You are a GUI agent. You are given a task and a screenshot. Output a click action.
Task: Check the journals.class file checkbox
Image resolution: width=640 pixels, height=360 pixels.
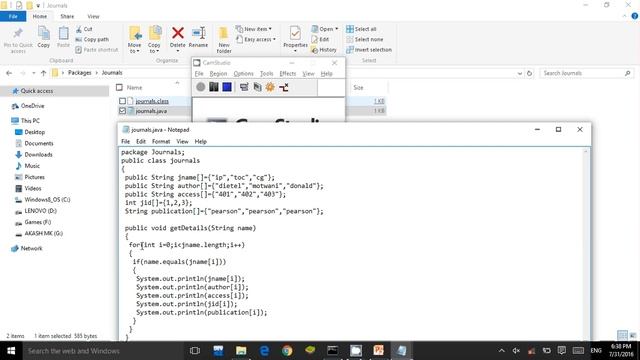point(122,101)
